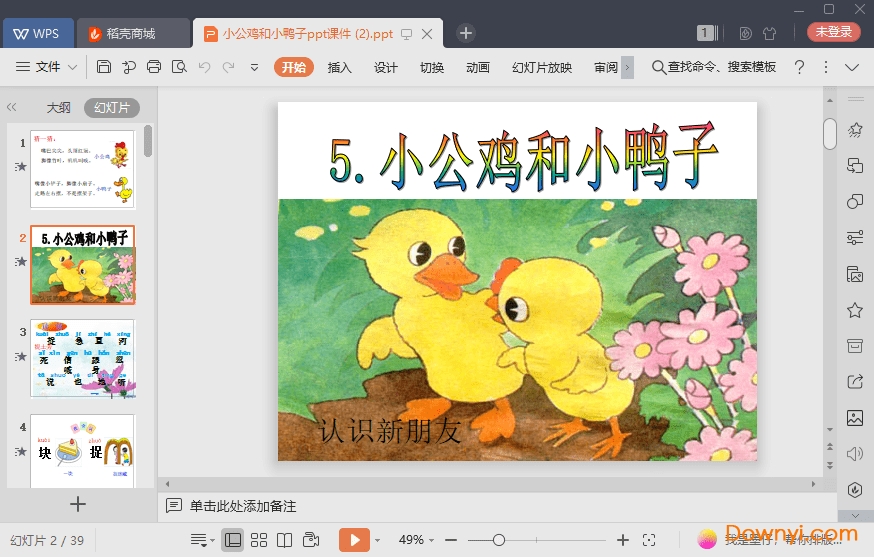874x557 pixels.
Task: Expand the 文件 dropdown arrow
Action: [x=72, y=67]
